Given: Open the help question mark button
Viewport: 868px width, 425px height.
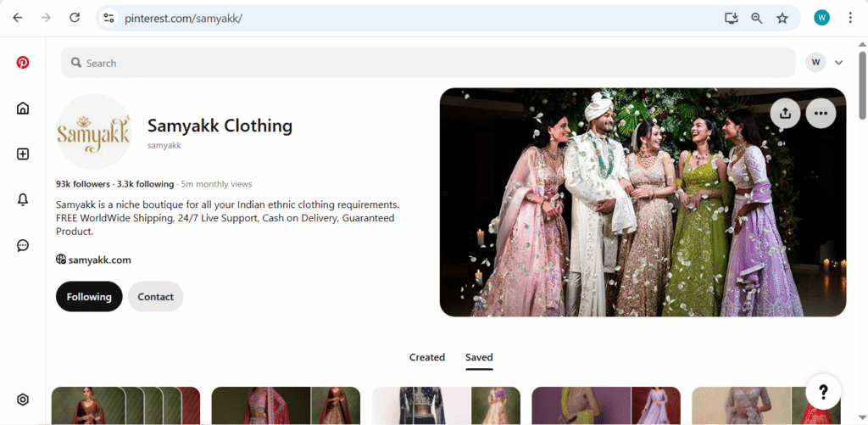Looking at the screenshot, I should [823, 392].
